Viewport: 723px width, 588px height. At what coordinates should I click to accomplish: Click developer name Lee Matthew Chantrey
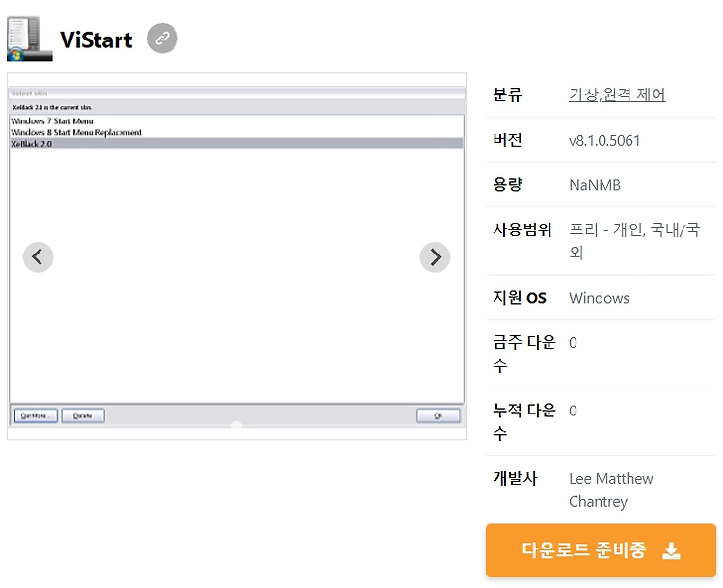611,490
